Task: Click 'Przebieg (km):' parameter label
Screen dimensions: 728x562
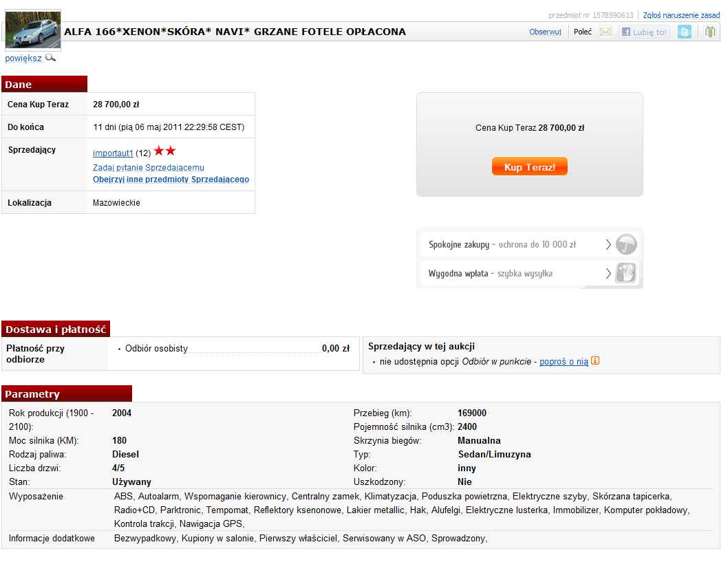Action: [383, 413]
